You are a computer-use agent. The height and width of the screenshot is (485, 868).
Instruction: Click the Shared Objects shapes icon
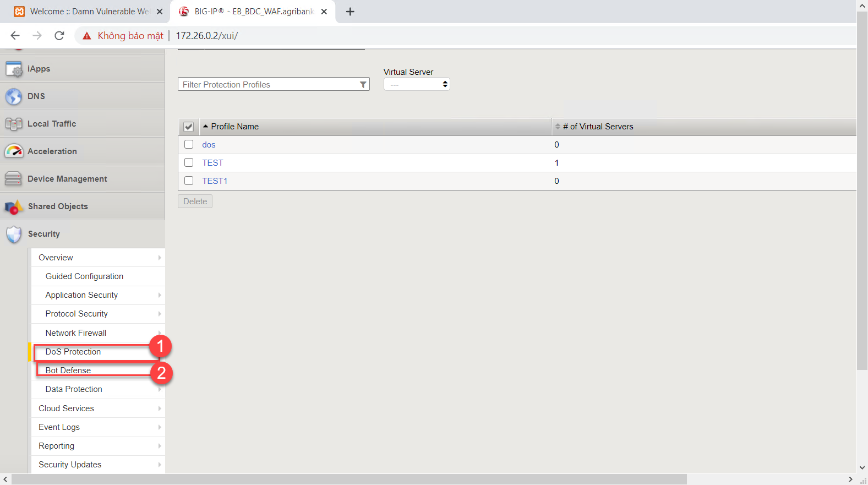[14, 206]
